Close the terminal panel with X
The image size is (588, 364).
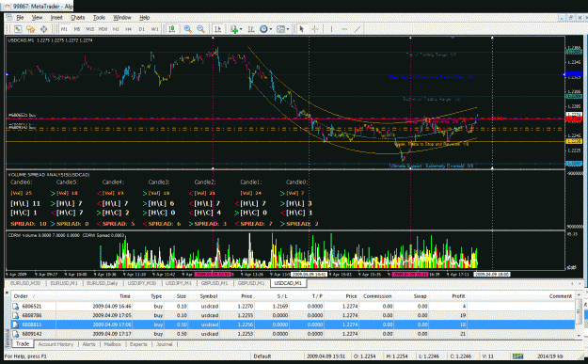click(8, 293)
